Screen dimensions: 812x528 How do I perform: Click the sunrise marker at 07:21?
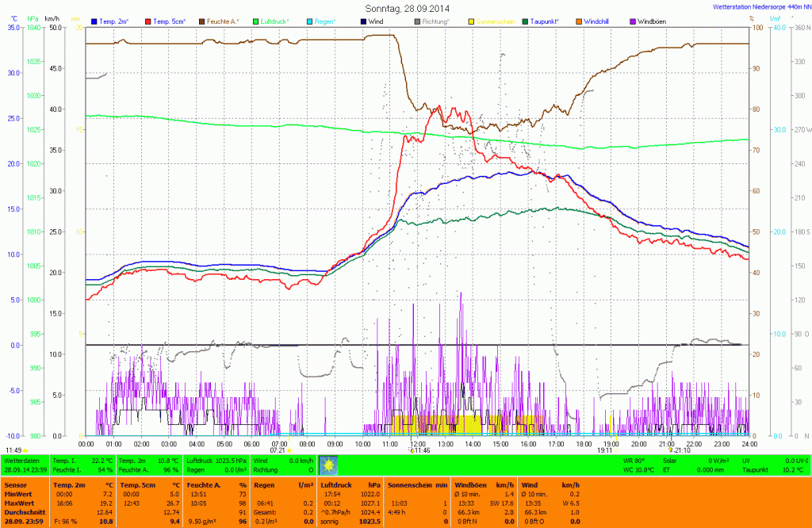tap(289, 450)
